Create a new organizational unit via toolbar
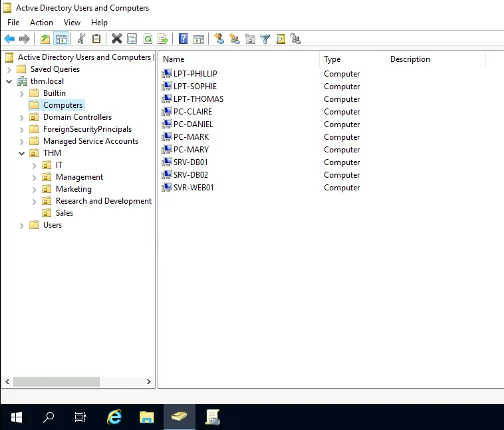Viewport: 504px width, 430px height. pyautogui.click(x=250, y=39)
